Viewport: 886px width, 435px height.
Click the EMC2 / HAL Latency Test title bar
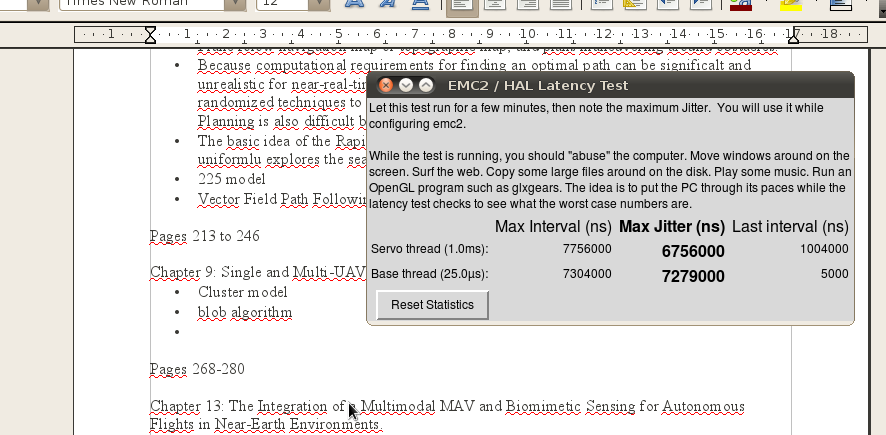(610, 85)
